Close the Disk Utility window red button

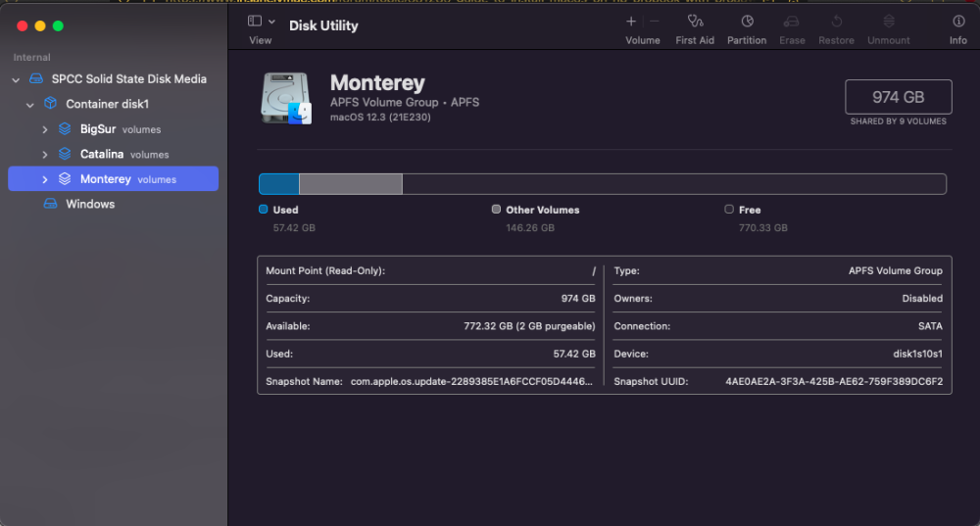(22, 25)
